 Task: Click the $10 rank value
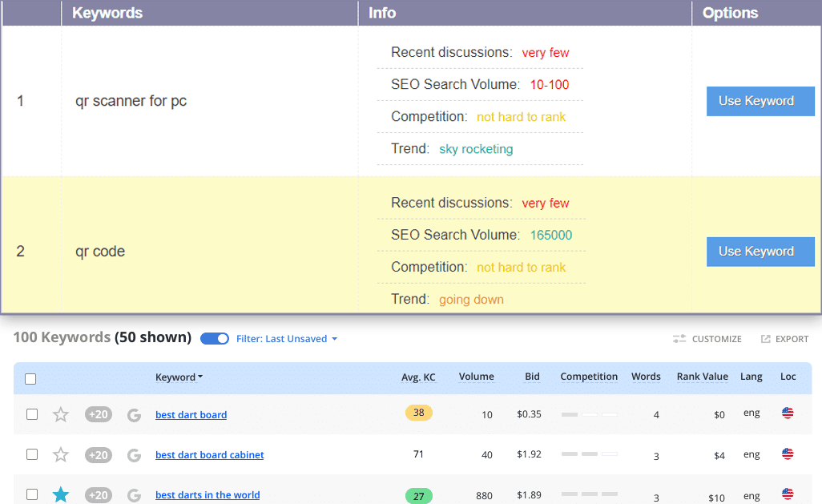(x=716, y=498)
